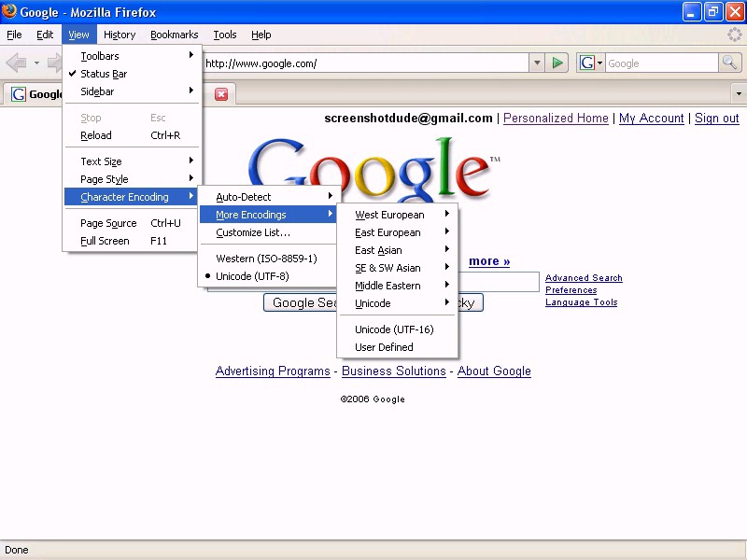
Task: Click the activity throbber icon
Action: pyautogui.click(x=735, y=35)
